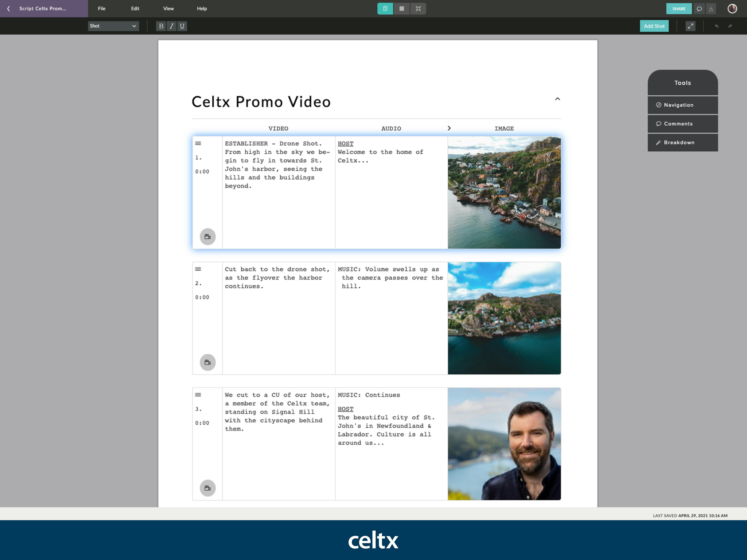Viewport: 747px width, 560px height.
Task: Open the Shot element type dropdown
Action: [x=113, y=26]
